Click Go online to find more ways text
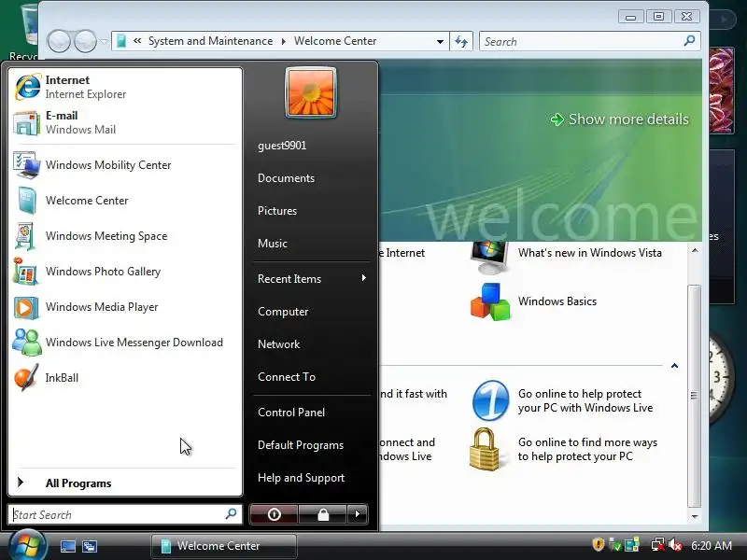This screenshot has height=560, width=747. (x=588, y=449)
